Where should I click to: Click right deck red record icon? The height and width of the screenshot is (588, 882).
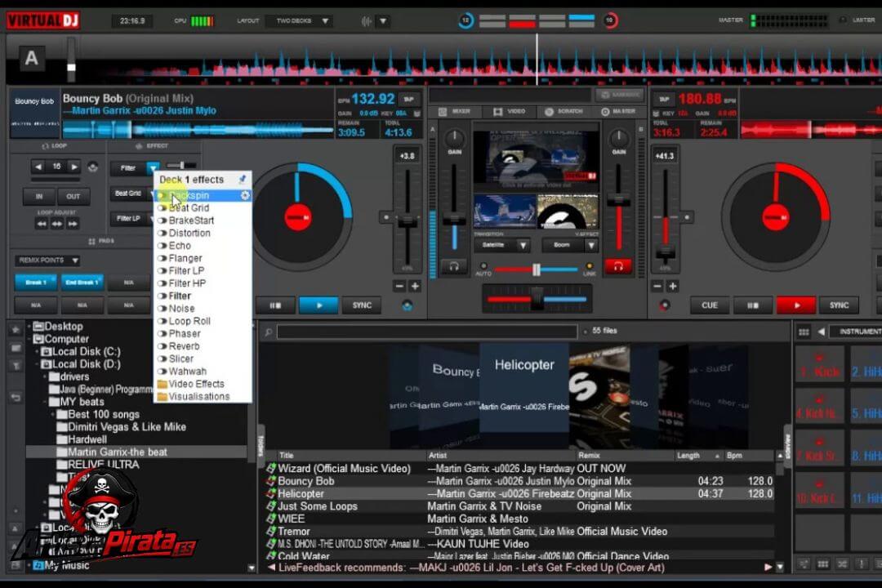point(664,305)
